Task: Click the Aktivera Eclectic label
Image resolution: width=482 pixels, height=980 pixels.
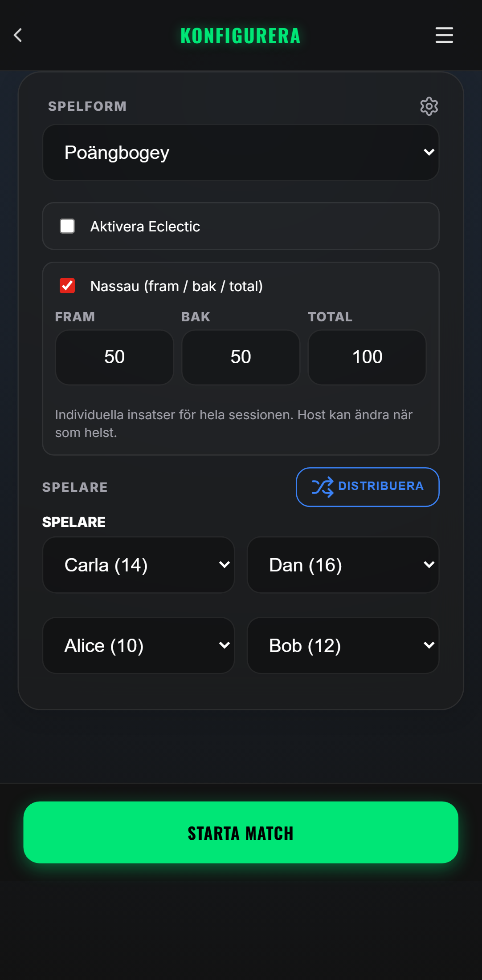Action: tap(145, 227)
